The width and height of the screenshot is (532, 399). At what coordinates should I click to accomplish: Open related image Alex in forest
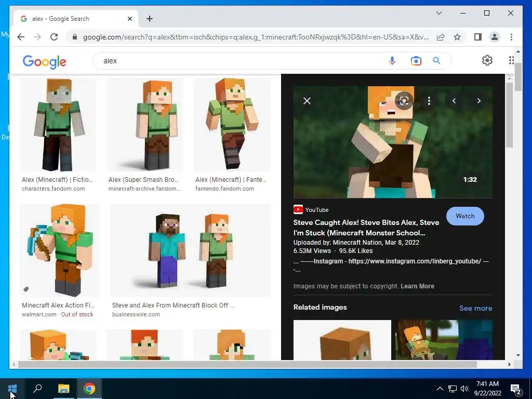445,340
